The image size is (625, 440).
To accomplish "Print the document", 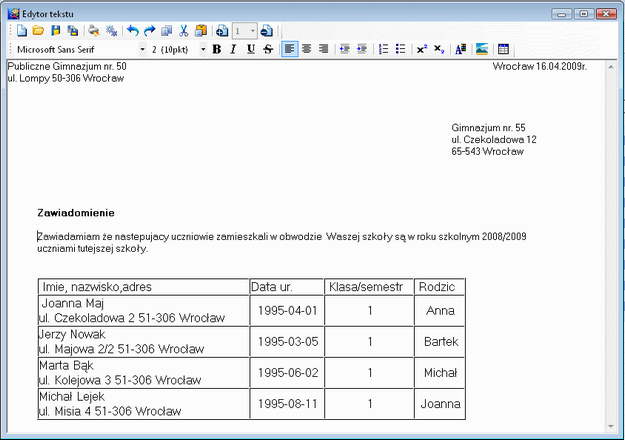I will tap(94, 31).
